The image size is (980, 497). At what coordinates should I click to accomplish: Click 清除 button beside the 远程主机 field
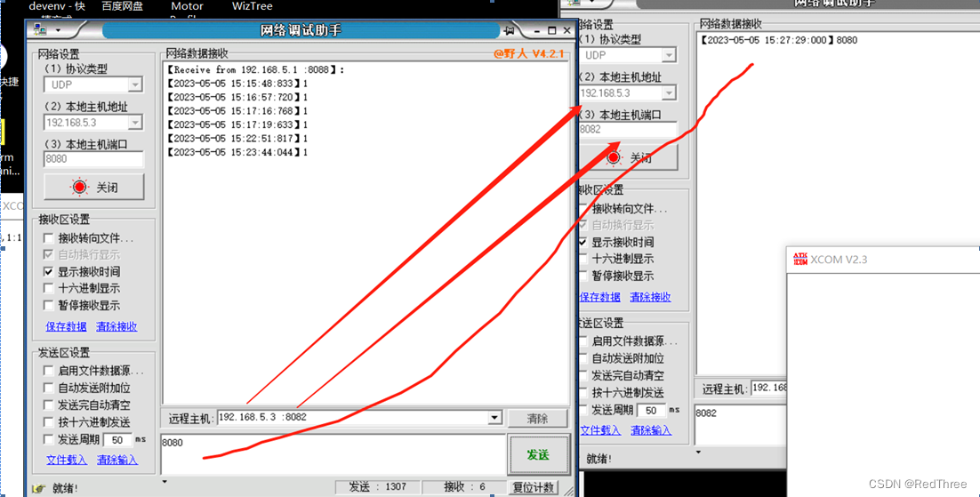pos(537,418)
